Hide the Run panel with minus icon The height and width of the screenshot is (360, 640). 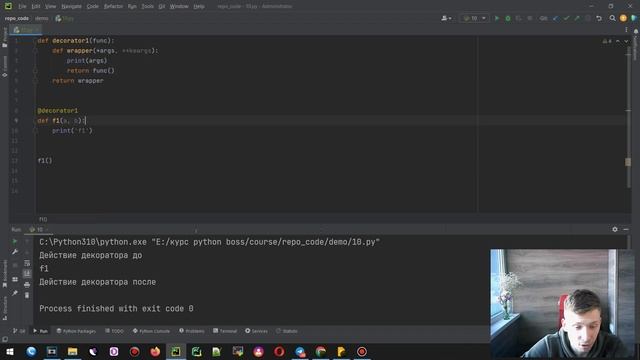coord(625,229)
